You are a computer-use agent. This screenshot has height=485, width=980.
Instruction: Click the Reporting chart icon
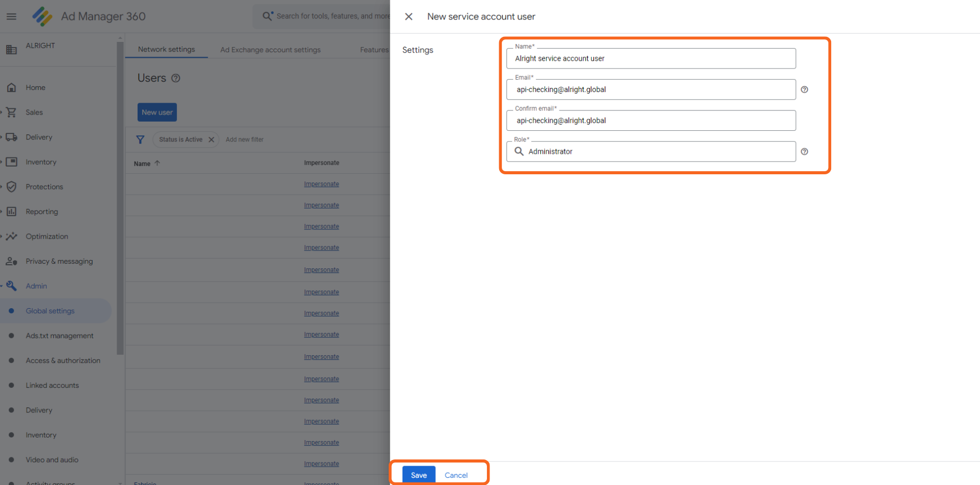tap(11, 212)
